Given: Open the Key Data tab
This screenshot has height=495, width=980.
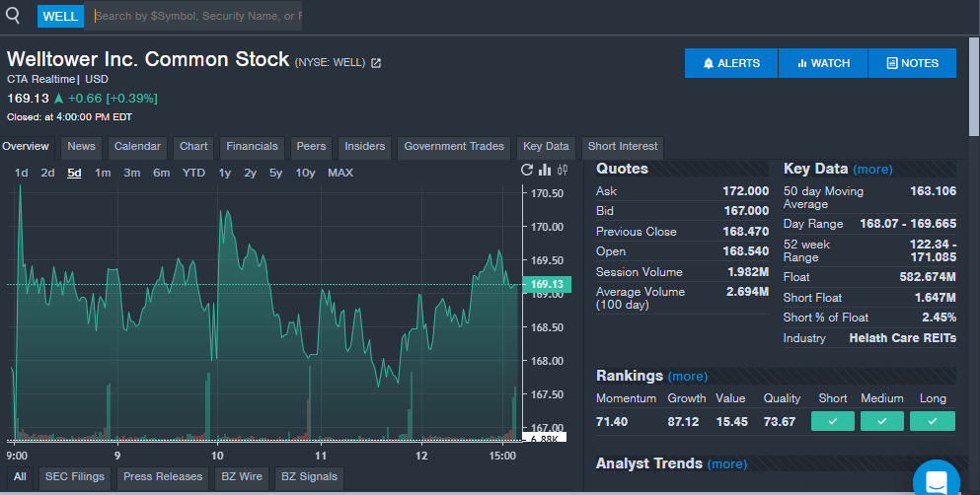Looking at the screenshot, I should click(546, 147).
